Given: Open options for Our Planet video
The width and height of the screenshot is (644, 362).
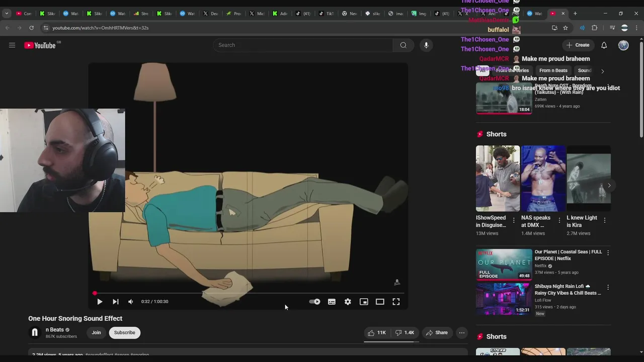Looking at the screenshot, I should (608, 253).
